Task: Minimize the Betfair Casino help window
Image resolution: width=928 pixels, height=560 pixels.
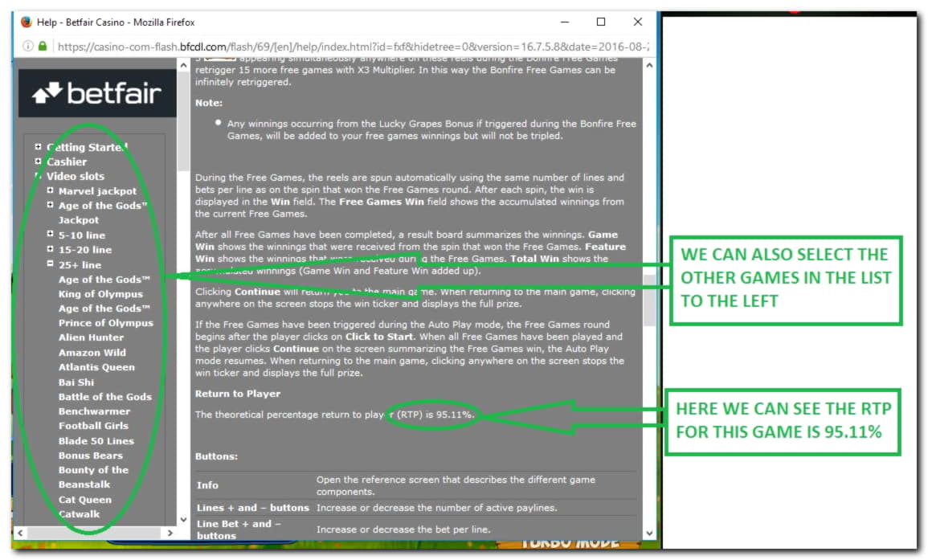Action: [x=565, y=22]
